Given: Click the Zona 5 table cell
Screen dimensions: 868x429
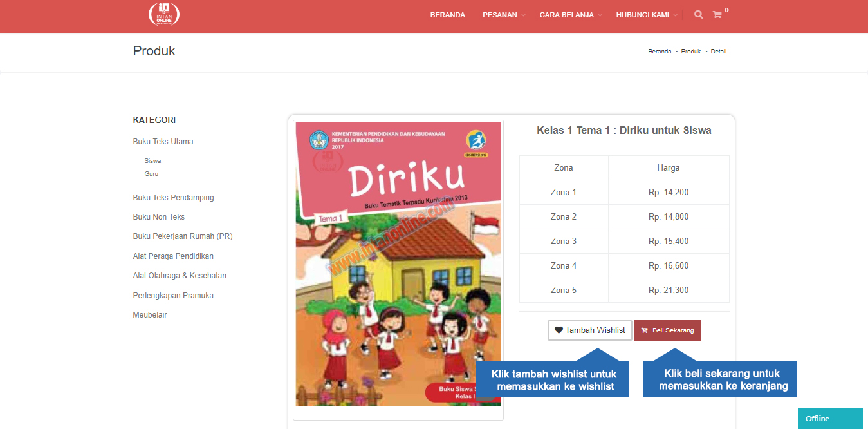Looking at the screenshot, I should coord(564,291).
